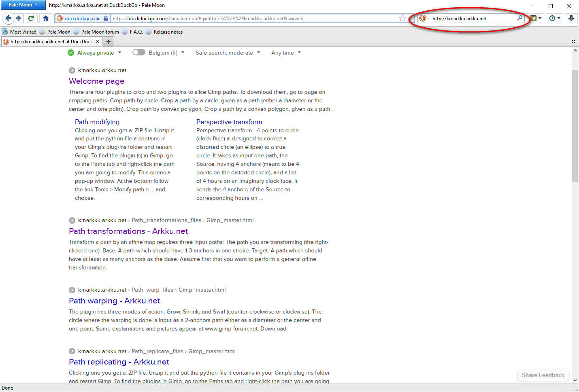The width and height of the screenshot is (579, 392).
Task: Click the Path_transformations_files › Gimp_master.html breadcrumb
Action: tap(193, 220)
